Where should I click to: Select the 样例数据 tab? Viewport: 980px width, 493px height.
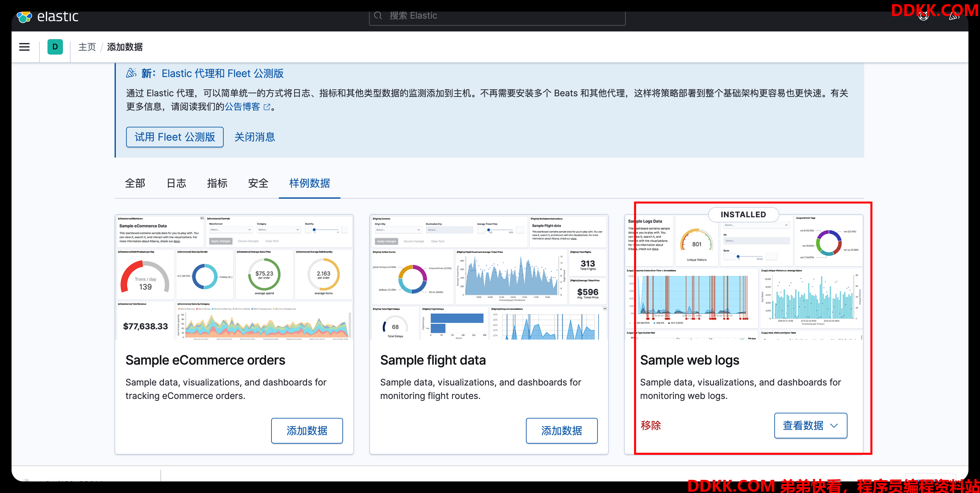coord(309,183)
